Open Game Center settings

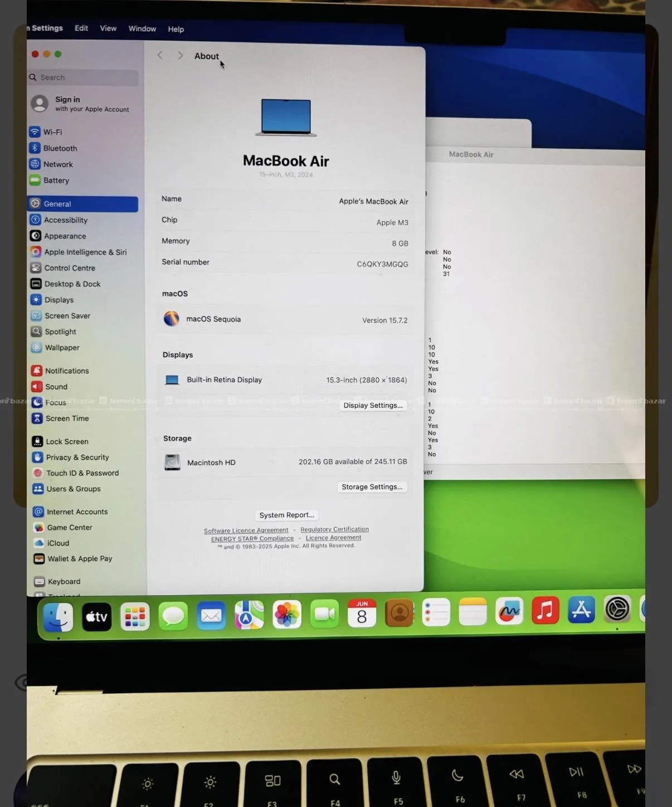point(63,527)
